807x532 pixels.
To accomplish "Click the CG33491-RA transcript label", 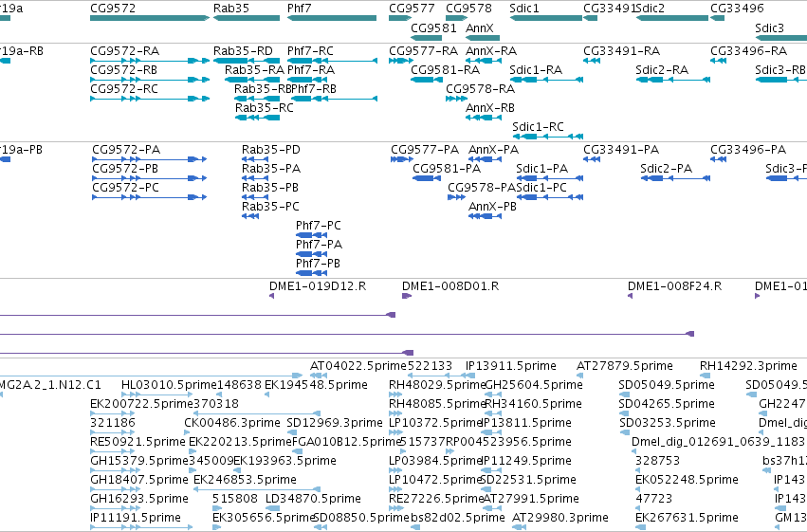I will click(621, 51).
